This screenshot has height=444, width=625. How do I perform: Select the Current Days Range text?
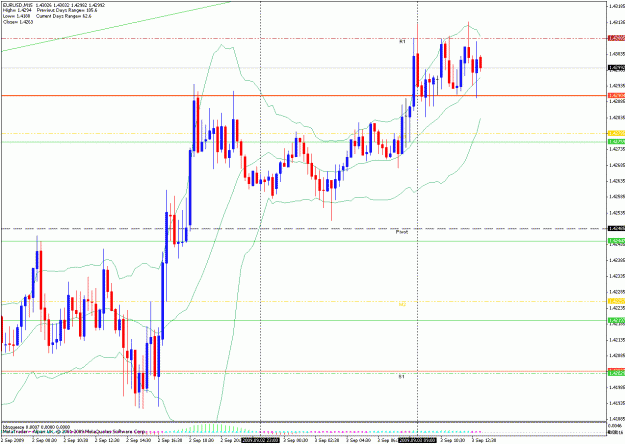(x=64, y=16)
